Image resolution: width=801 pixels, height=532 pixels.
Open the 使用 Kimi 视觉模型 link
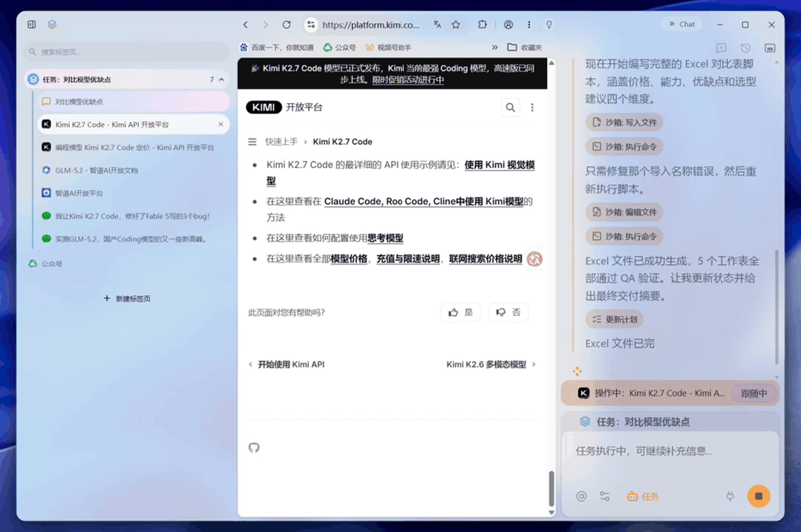click(500, 165)
